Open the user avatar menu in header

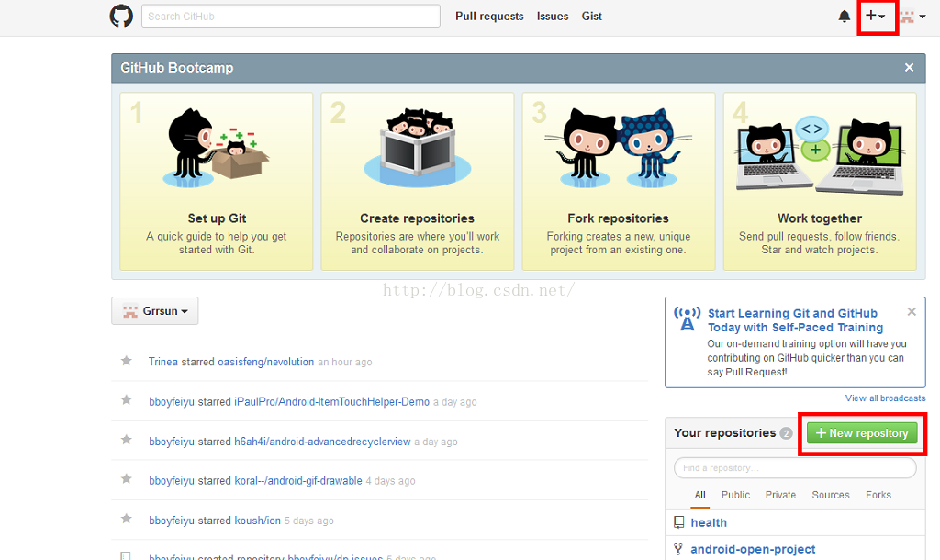pyautogui.click(x=913, y=17)
